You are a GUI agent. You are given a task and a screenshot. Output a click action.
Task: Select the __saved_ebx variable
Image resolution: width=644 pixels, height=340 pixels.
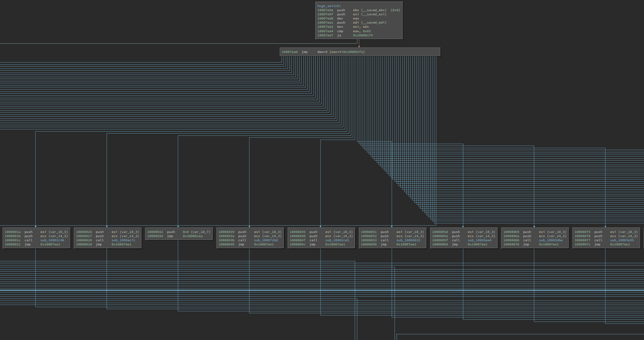374,10
